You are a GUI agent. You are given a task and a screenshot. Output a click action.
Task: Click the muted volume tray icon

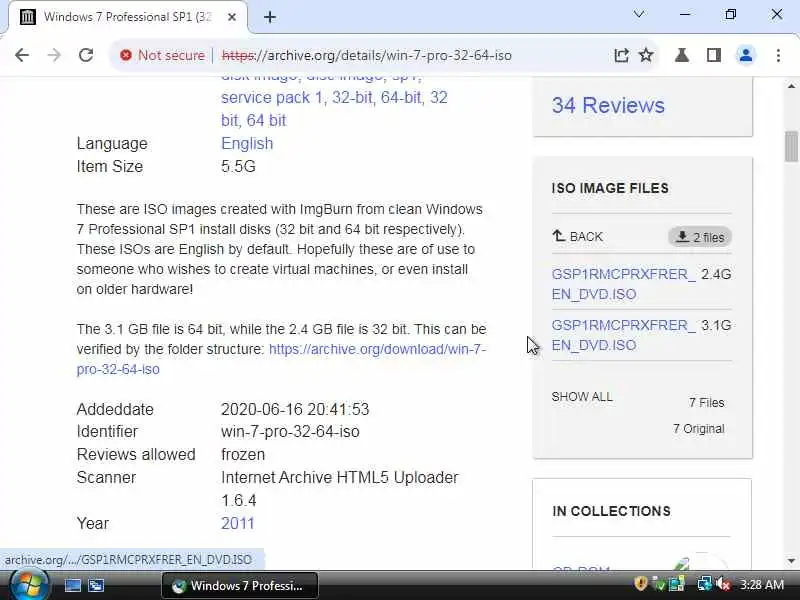pyautogui.click(x=723, y=584)
